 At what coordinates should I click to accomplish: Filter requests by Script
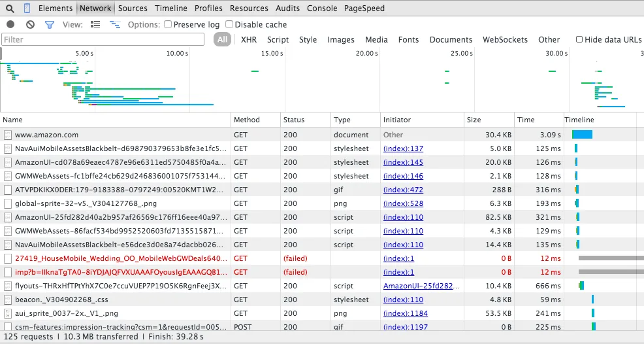pyautogui.click(x=278, y=39)
